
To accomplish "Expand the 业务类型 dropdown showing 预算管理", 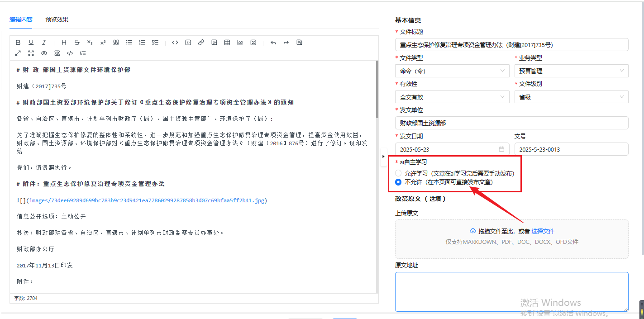I will pyautogui.click(x=571, y=71).
